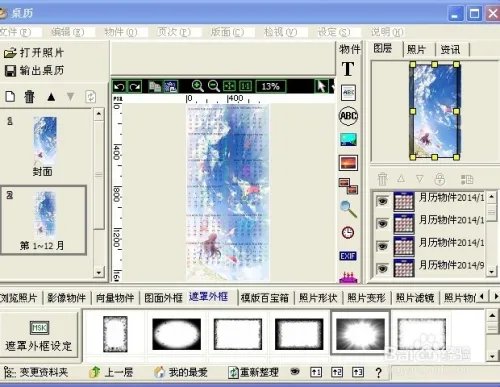Switch to the 照片 tab
This screenshot has height=387, width=500.
tap(416, 50)
